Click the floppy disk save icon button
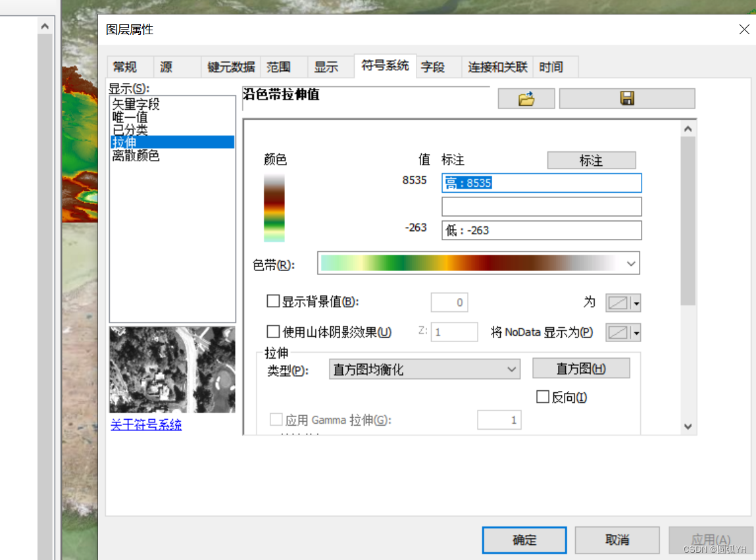The width and height of the screenshot is (756, 560). [627, 99]
